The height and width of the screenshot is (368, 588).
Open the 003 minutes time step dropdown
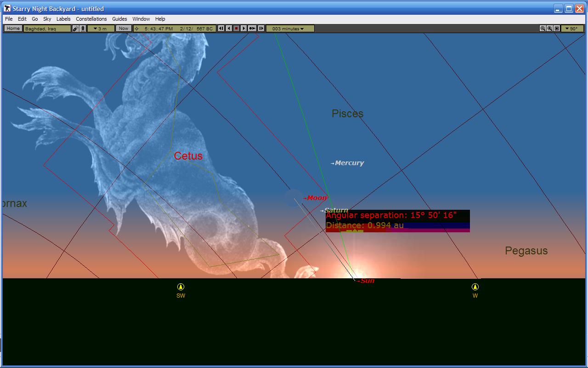point(290,29)
